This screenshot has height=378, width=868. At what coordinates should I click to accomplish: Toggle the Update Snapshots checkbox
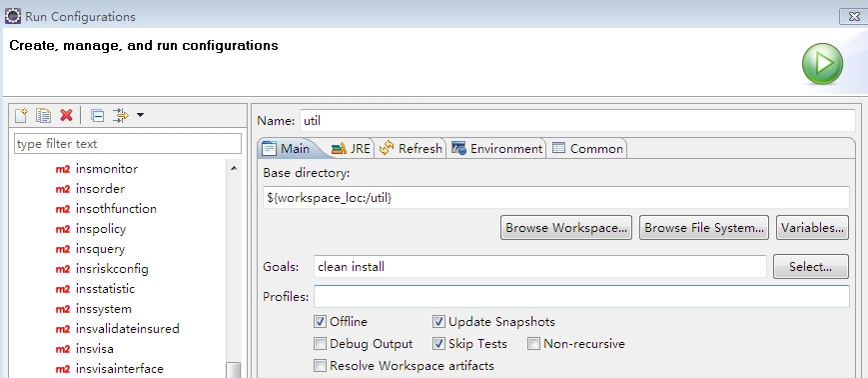[x=438, y=321]
